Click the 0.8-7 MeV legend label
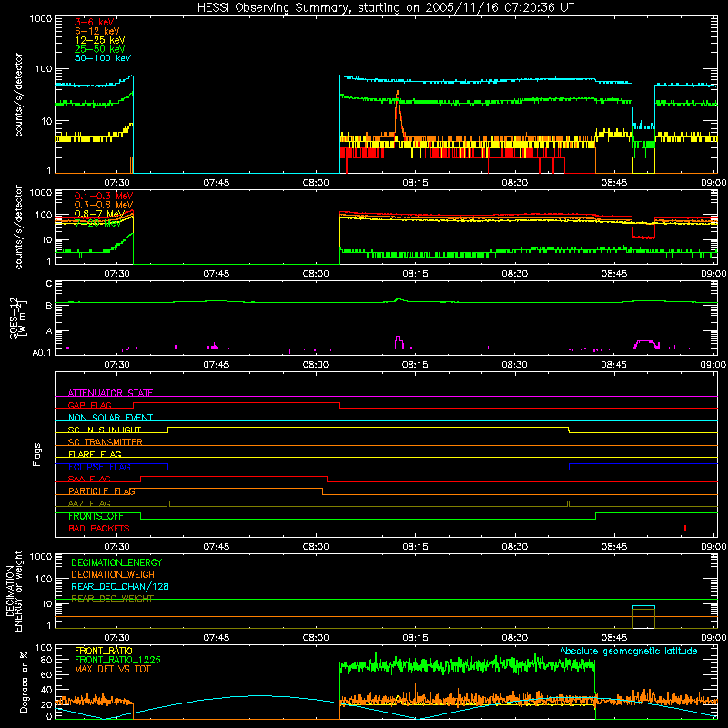This screenshot has width=728, height=728. pos(99,214)
